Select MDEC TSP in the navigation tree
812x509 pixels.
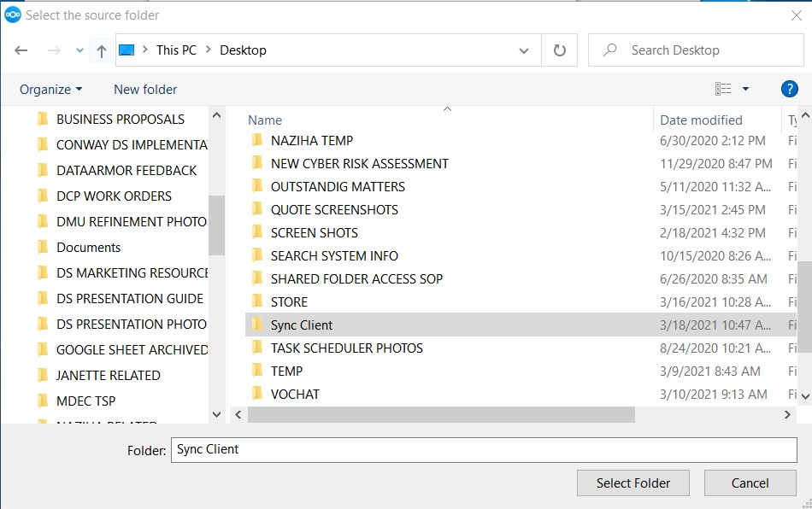click(x=85, y=401)
